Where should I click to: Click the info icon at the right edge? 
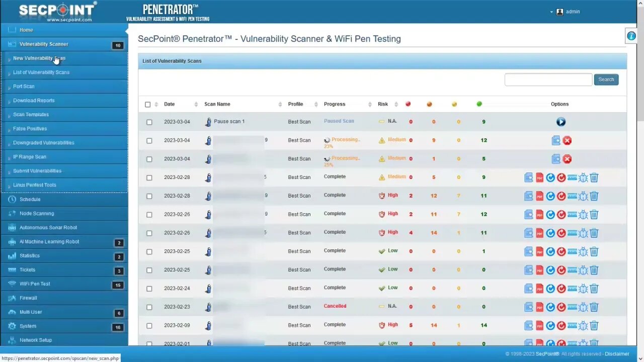[x=631, y=36]
